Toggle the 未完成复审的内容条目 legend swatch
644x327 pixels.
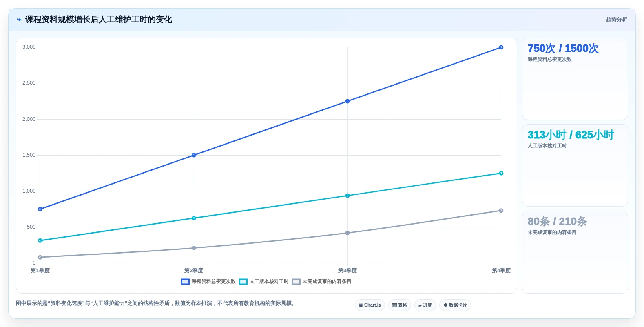point(296,282)
